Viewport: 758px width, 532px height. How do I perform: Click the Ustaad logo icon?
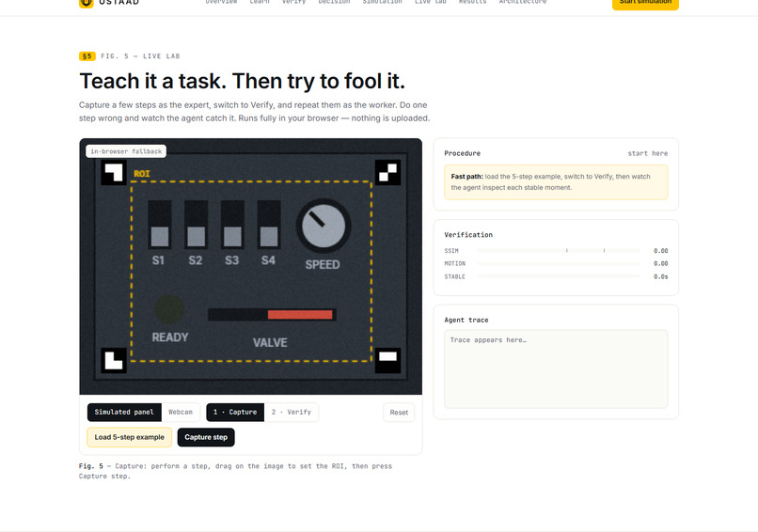coord(86,4)
